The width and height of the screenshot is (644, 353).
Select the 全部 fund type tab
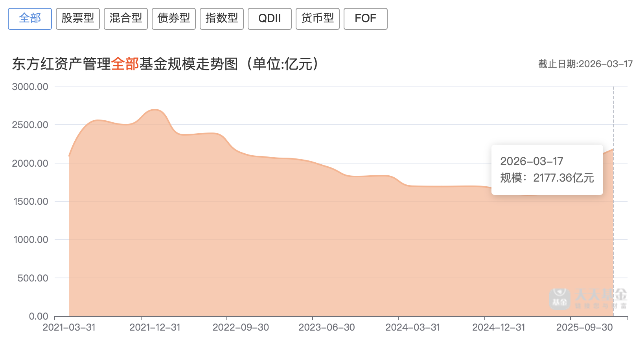pyautogui.click(x=30, y=18)
